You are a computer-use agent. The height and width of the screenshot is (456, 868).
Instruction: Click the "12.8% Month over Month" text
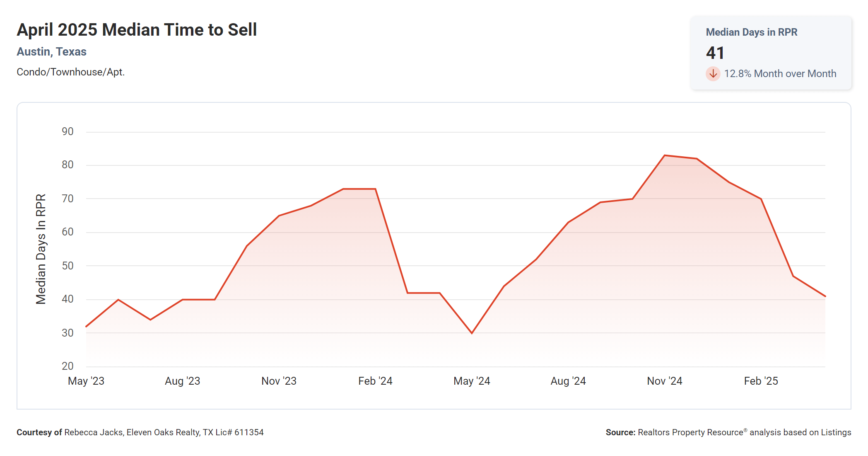pos(780,74)
